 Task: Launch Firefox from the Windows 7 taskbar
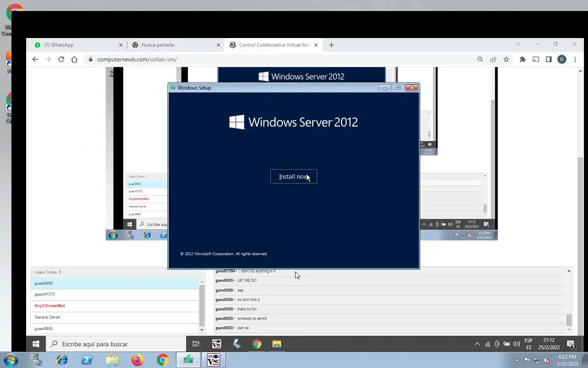point(138,360)
